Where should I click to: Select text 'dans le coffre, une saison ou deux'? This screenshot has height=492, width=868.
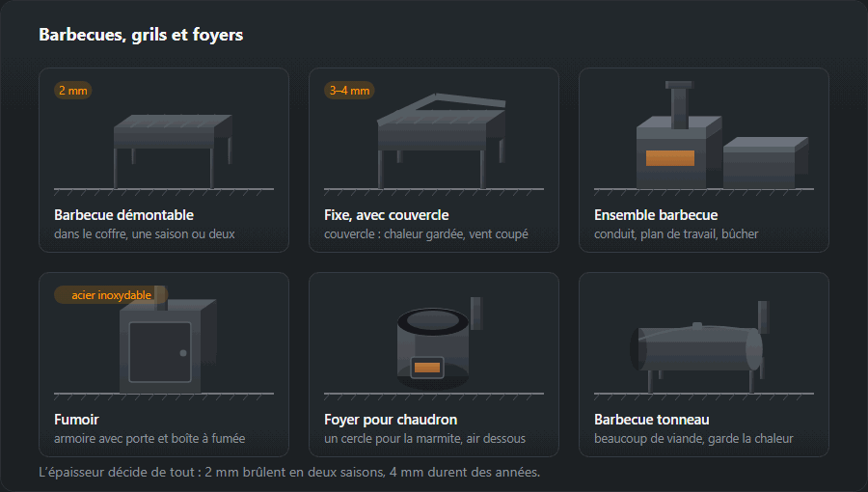point(145,234)
